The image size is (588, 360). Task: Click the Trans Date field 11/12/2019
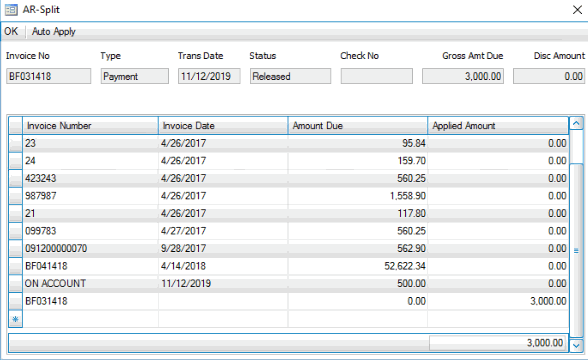pyautogui.click(x=209, y=76)
